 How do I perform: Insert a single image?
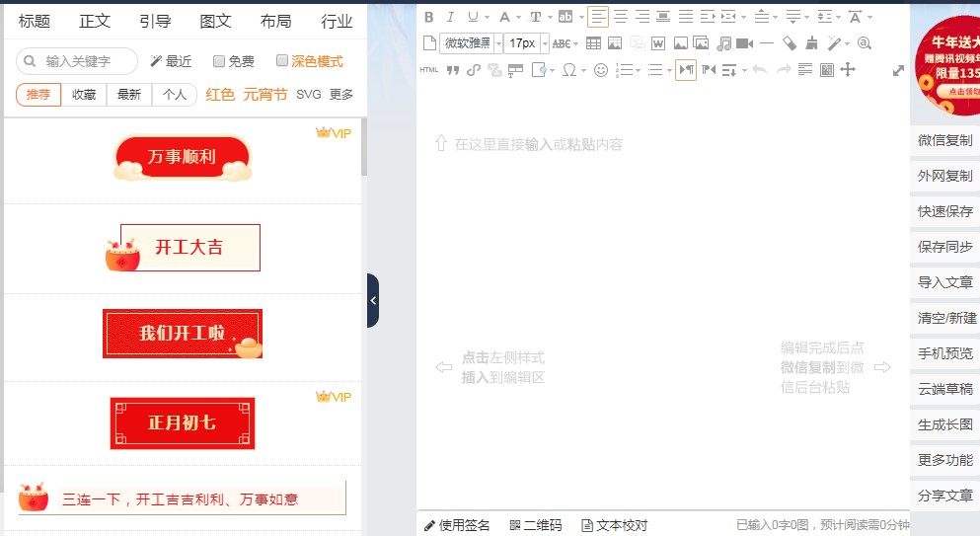681,43
